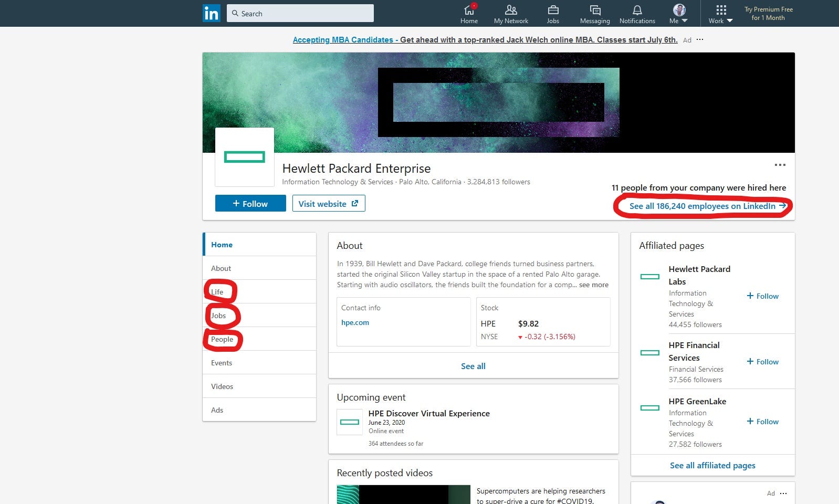839x504 pixels.
Task: Open the Notifications bell
Action: [x=637, y=14]
